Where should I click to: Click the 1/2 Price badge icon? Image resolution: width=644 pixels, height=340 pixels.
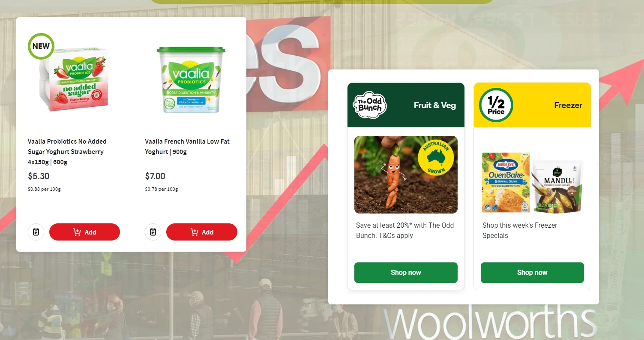pos(496,105)
